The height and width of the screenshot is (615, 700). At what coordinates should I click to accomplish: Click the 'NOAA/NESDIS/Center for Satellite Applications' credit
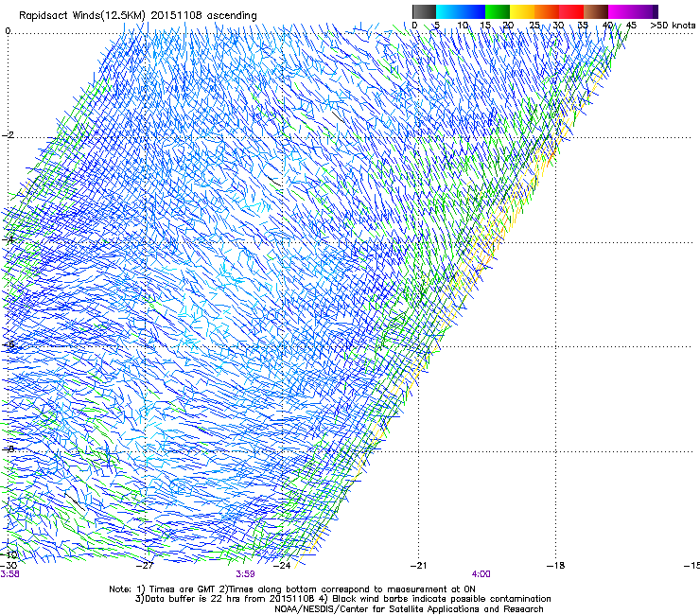click(377, 609)
